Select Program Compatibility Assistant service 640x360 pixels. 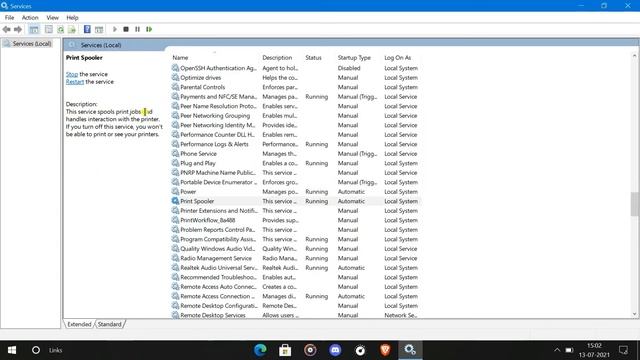[x=296, y=239]
